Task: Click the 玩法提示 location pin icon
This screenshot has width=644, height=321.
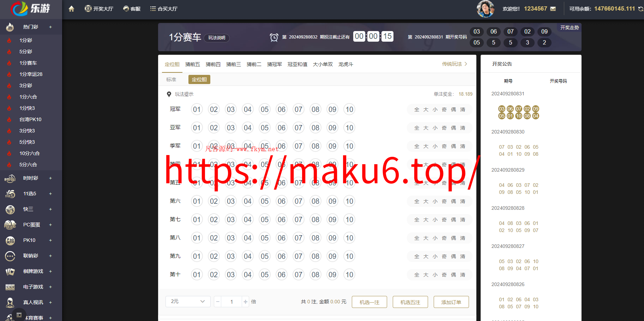Action: coord(169,94)
